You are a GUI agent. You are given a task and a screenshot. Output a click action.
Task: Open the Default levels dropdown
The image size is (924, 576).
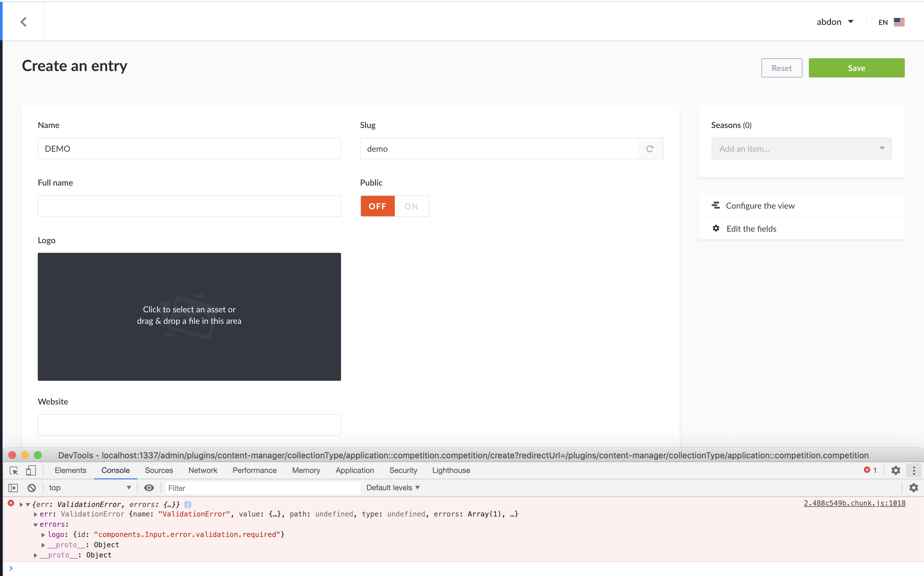(392, 488)
